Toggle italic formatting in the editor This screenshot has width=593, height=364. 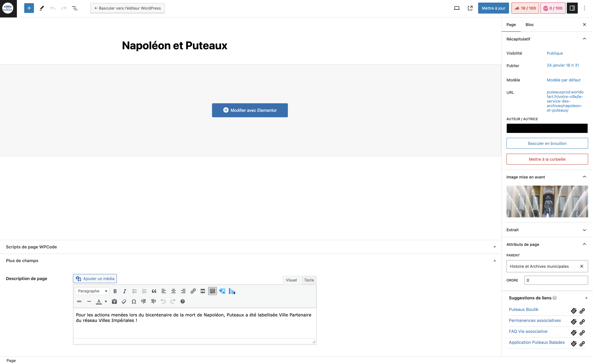[x=125, y=291]
